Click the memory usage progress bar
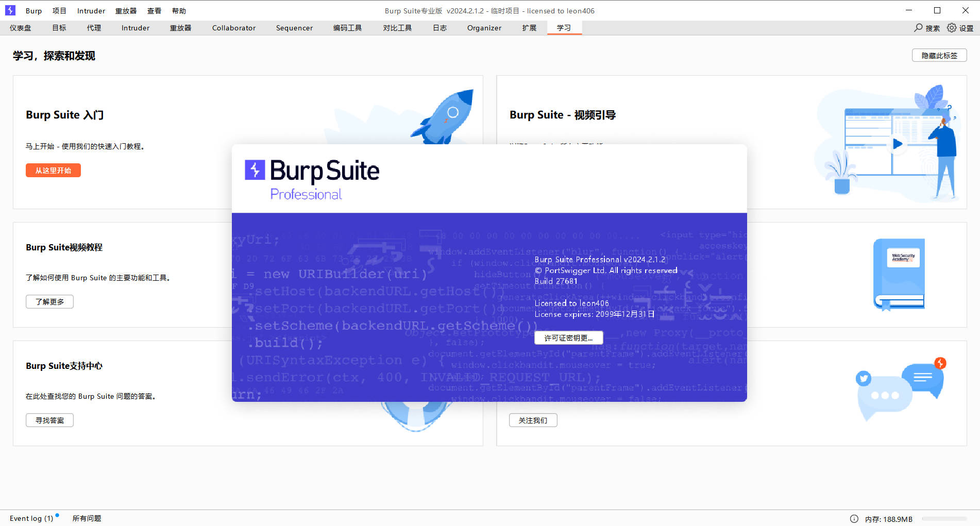This screenshot has width=980, height=526. (944, 519)
